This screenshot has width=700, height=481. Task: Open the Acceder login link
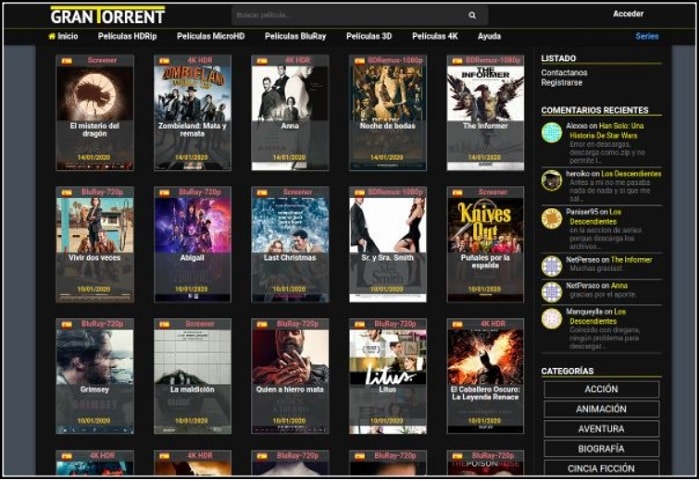pos(628,14)
